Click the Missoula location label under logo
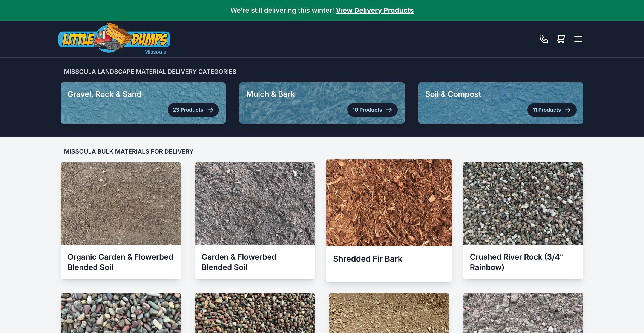644x333 pixels. tap(155, 52)
